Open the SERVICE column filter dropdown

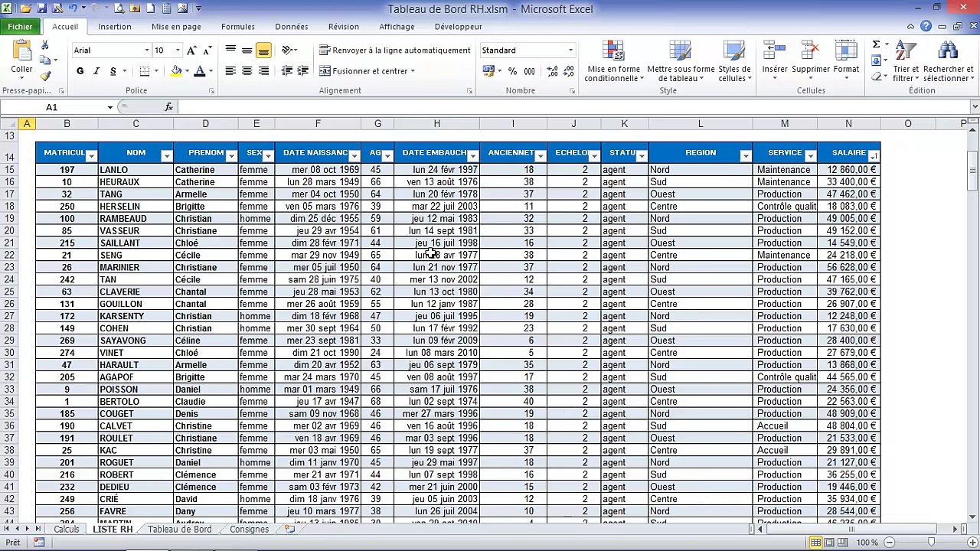click(811, 156)
